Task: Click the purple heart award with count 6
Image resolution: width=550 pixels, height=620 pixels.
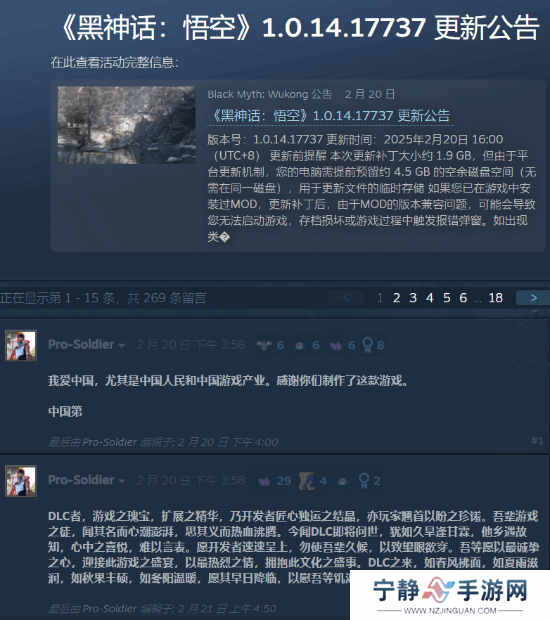Action: [336, 346]
